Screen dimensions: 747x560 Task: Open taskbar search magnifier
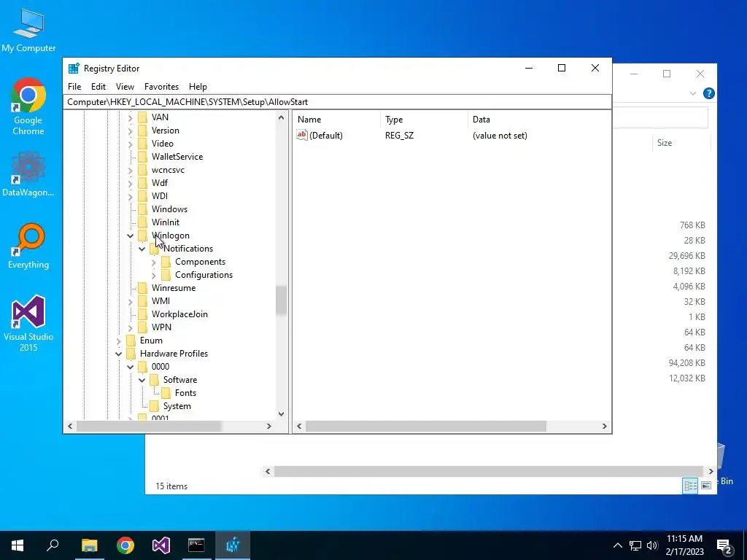(53, 545)
